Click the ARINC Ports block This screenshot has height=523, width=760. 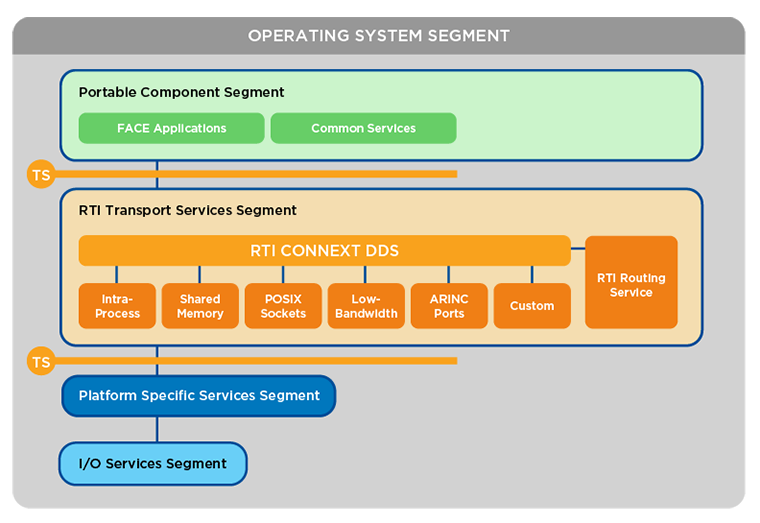pos(449,306)
